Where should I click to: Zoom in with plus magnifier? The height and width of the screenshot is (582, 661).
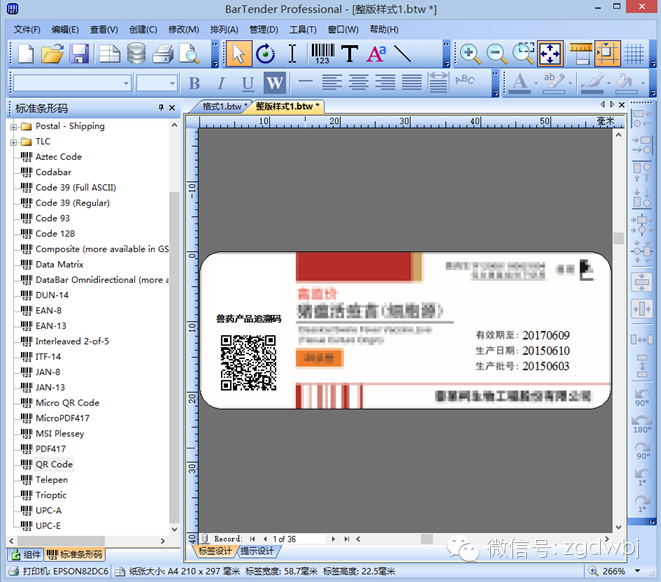point(470,54)
